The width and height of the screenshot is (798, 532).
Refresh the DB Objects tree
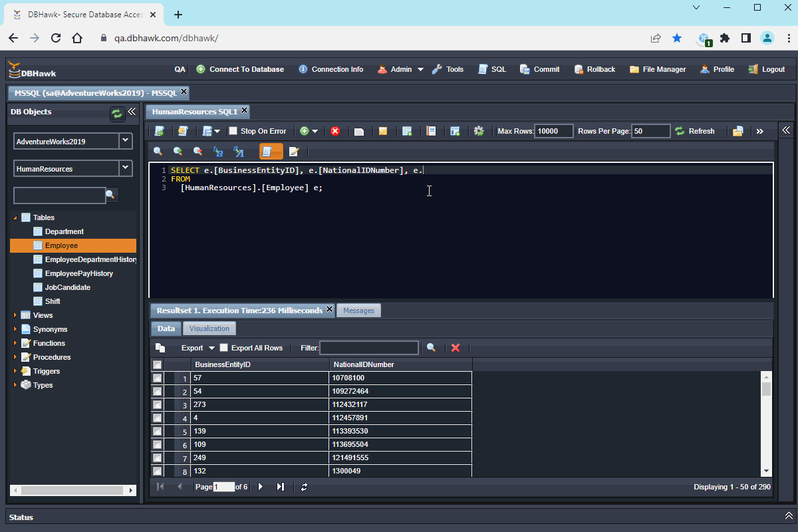click(117, 113)
